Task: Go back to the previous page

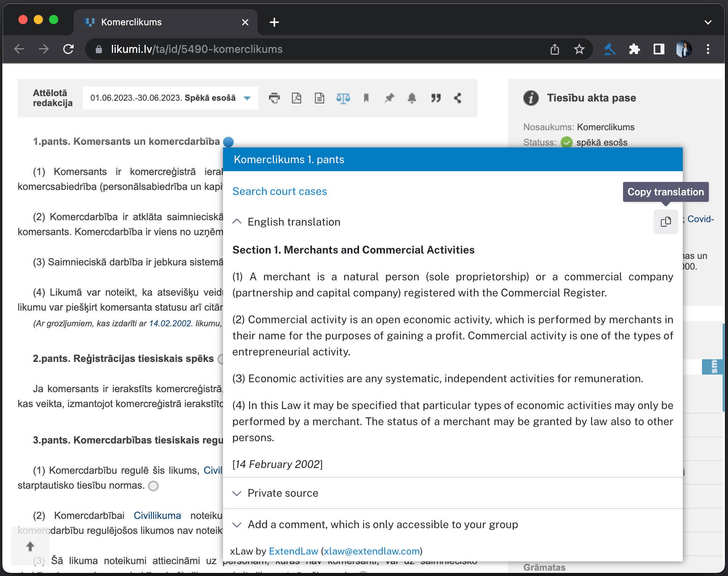Action: tap(19, 49)
